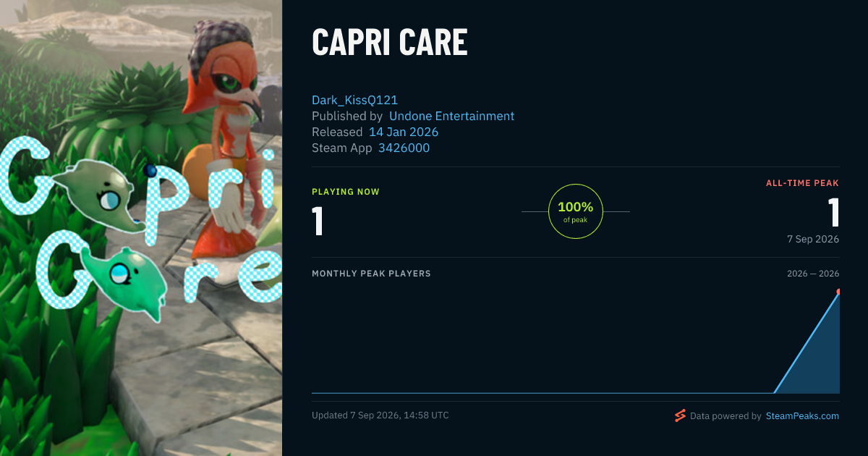Click the Updated timestamp text
This screenshot has width=868, height=456.
click(380, 415)
